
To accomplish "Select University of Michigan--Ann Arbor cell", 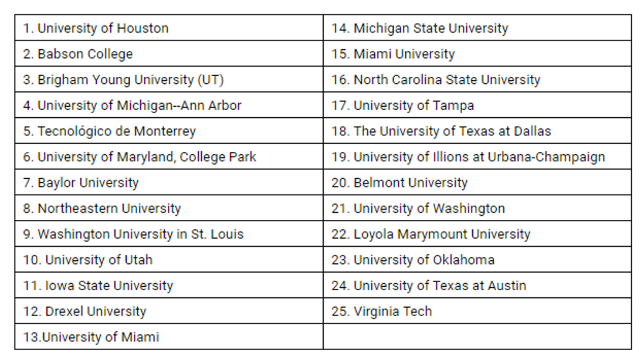I will click(132, 106).
